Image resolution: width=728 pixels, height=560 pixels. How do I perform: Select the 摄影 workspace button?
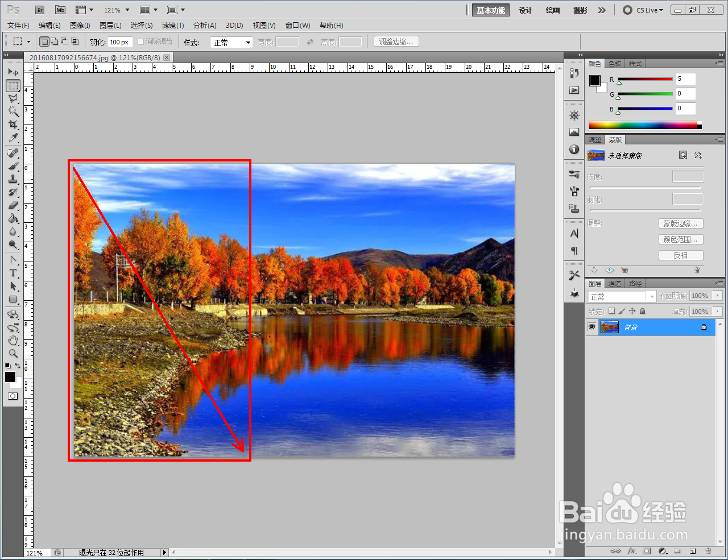pos(580,10)
